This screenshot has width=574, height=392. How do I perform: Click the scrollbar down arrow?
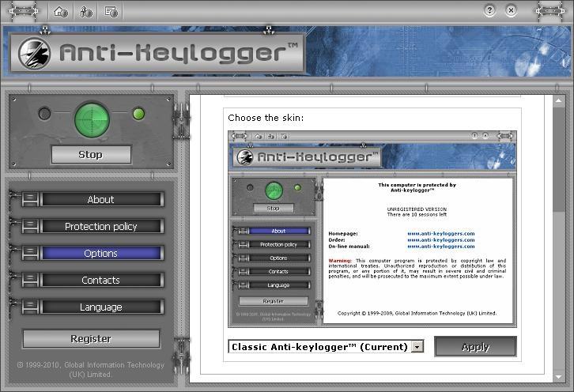[x=558, y=376]
